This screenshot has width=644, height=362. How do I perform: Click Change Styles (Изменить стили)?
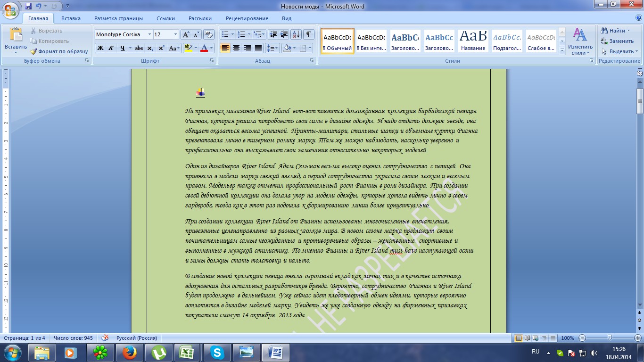(x=580, y=41)
